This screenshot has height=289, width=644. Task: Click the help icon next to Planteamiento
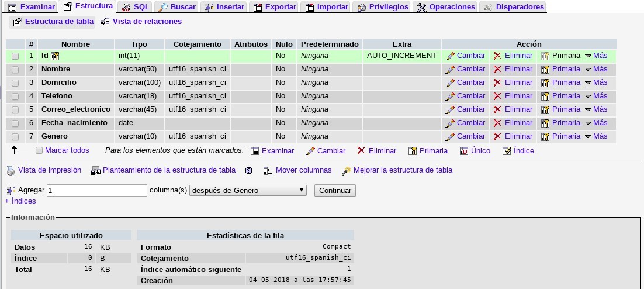tap(248, 171)
